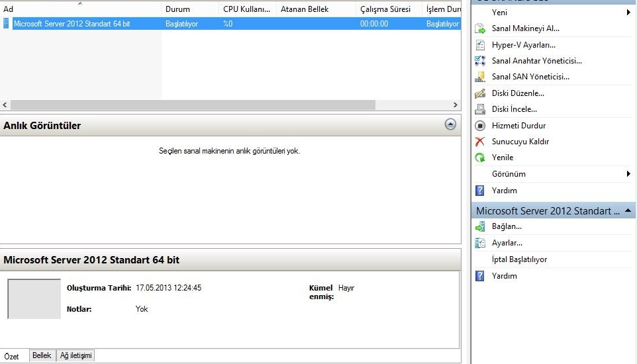Choose Sanal SAN Yöneticisi action
The width and height of the screenshot is (637, 364).
(530, 76)
